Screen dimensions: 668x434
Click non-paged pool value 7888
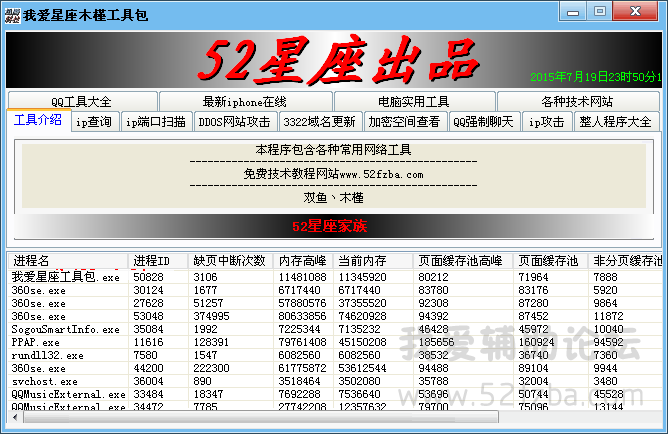tap(605, 277)
